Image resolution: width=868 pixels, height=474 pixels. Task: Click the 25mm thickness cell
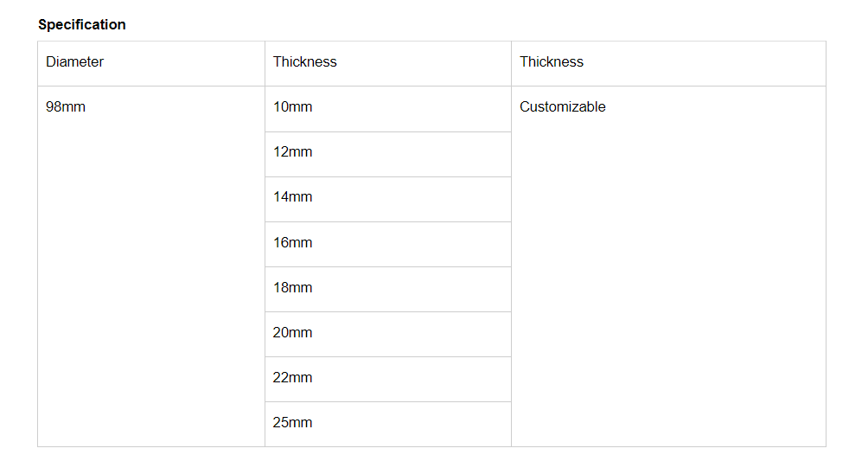(x=293, y=423)
